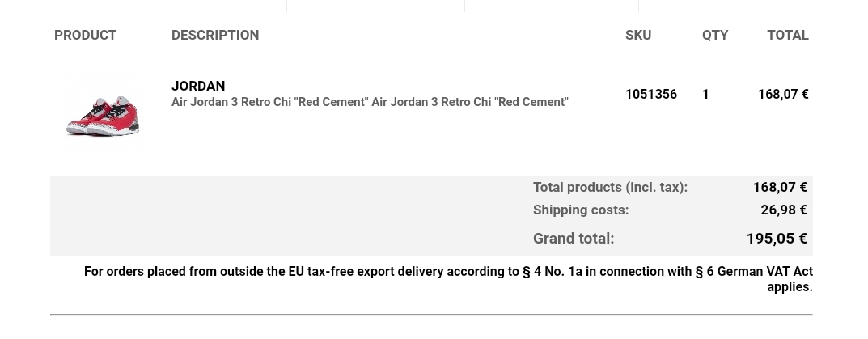Click the word applies. in the notice

tap(790, 287)
